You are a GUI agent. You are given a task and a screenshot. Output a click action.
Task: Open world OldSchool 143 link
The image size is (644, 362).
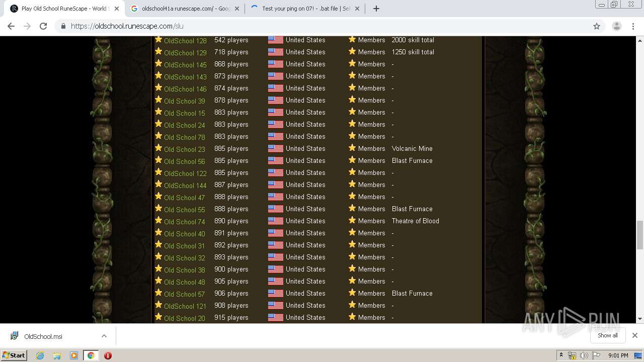click(185, 76)
